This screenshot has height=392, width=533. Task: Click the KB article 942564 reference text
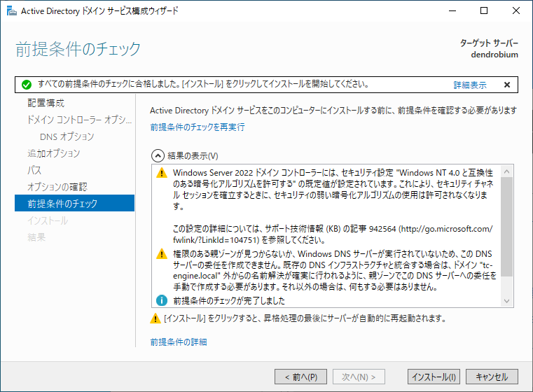(x=333, y=234)
